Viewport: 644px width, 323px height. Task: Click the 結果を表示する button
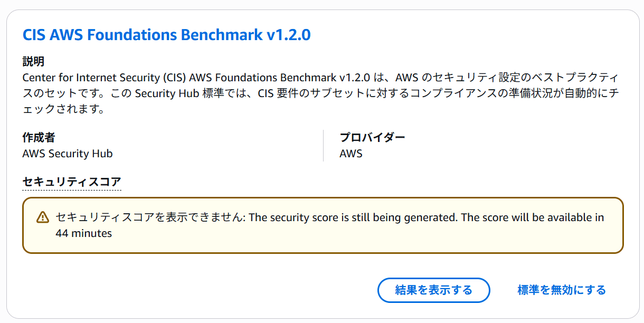coord(433,290)
